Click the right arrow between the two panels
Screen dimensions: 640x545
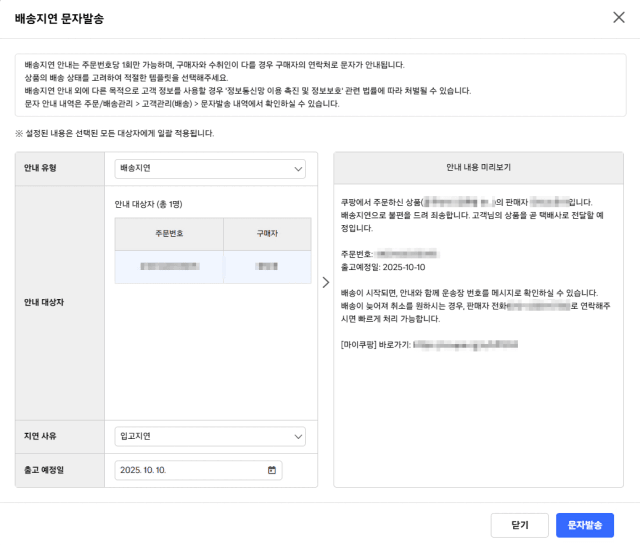(x=325, y=282)
